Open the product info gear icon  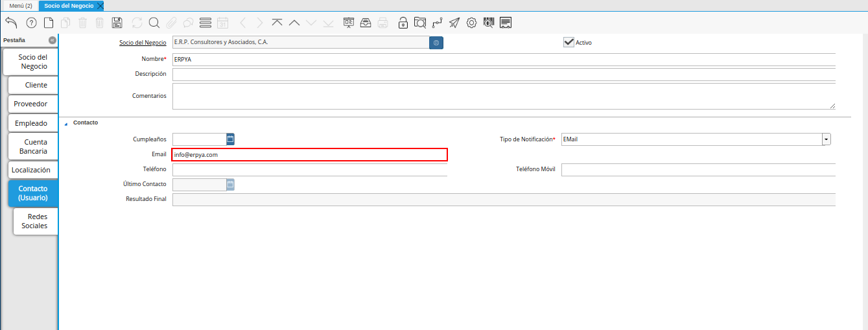(471, 23)
